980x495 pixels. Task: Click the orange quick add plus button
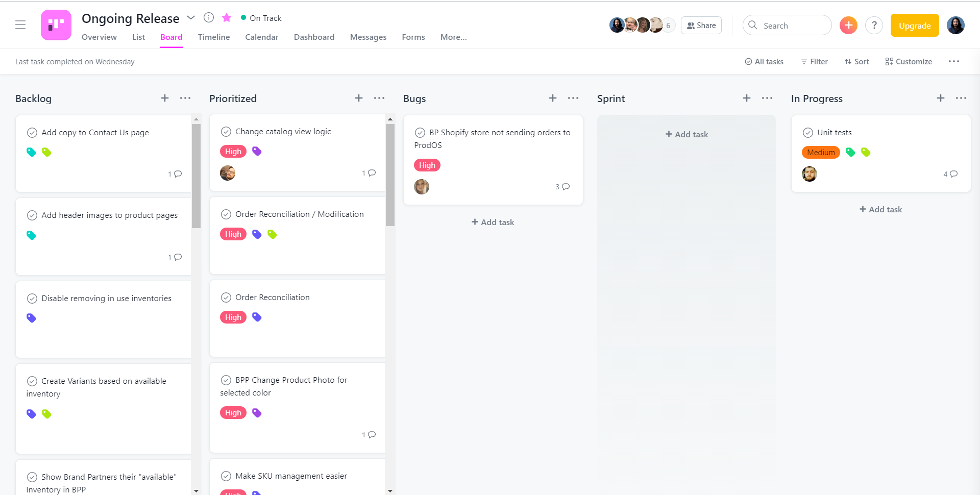click(x=848, y=25)
